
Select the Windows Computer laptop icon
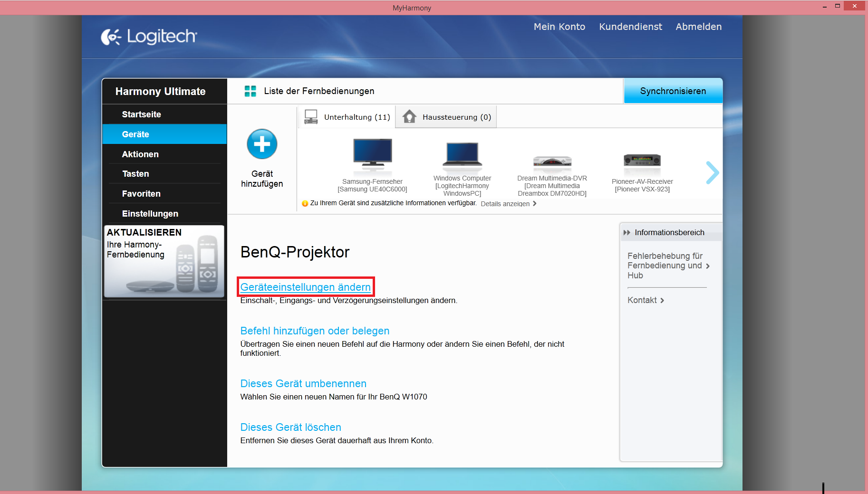(x=462, y=154)
